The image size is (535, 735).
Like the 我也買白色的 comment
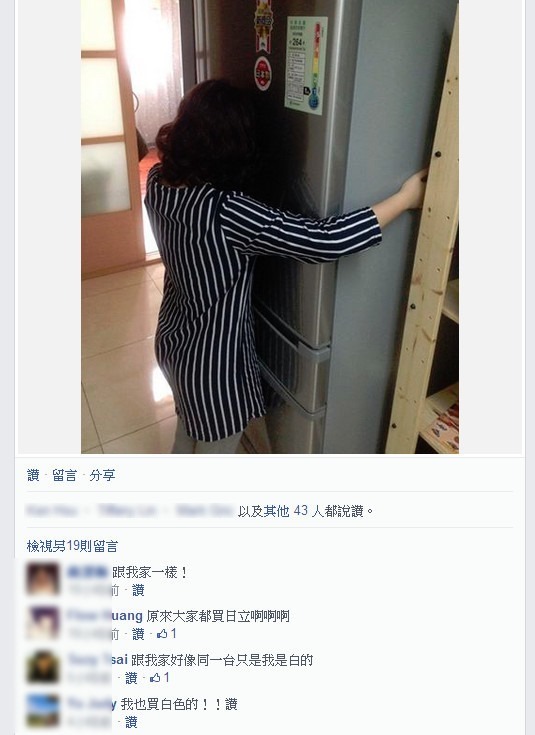[131, 722]
